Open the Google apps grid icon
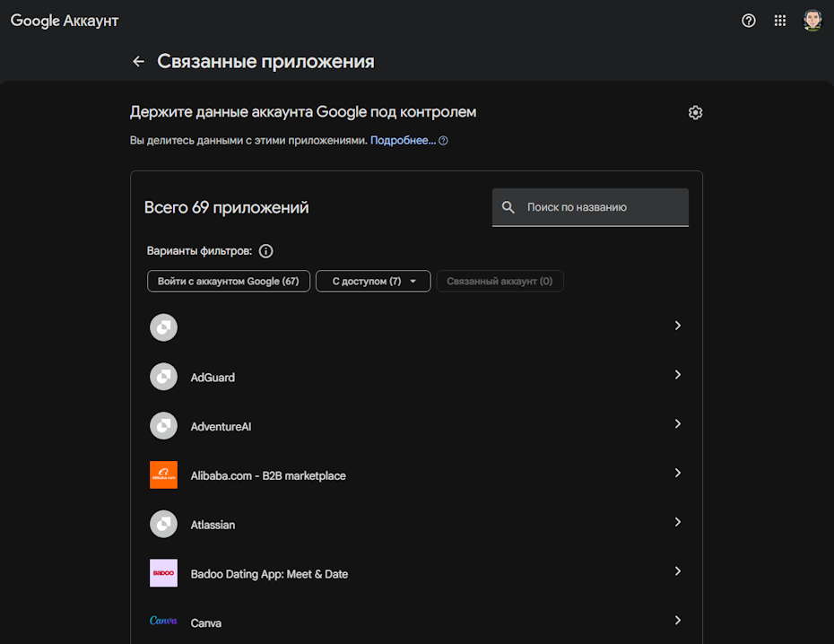The height and width of the screenshot is (644, 834). point(780,21)
